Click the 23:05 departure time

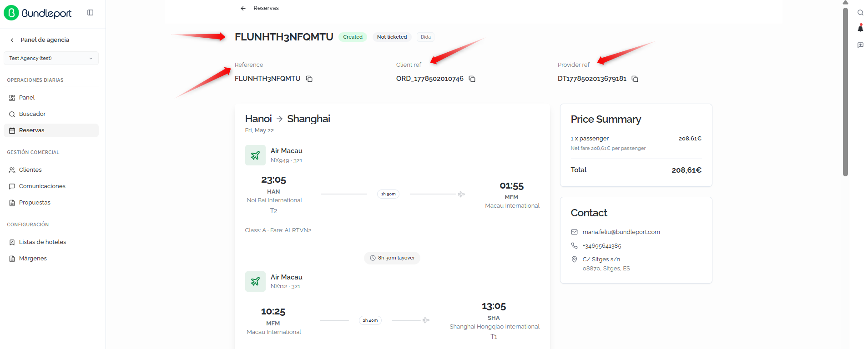pos(273,180)
